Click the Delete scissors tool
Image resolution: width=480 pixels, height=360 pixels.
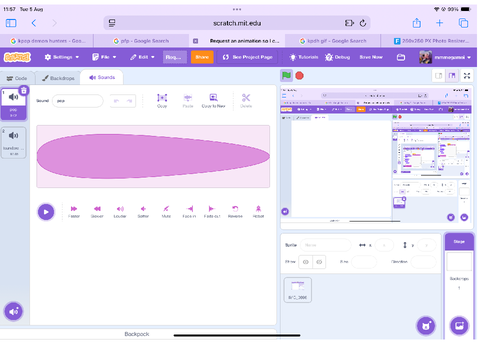click(246, 100)
